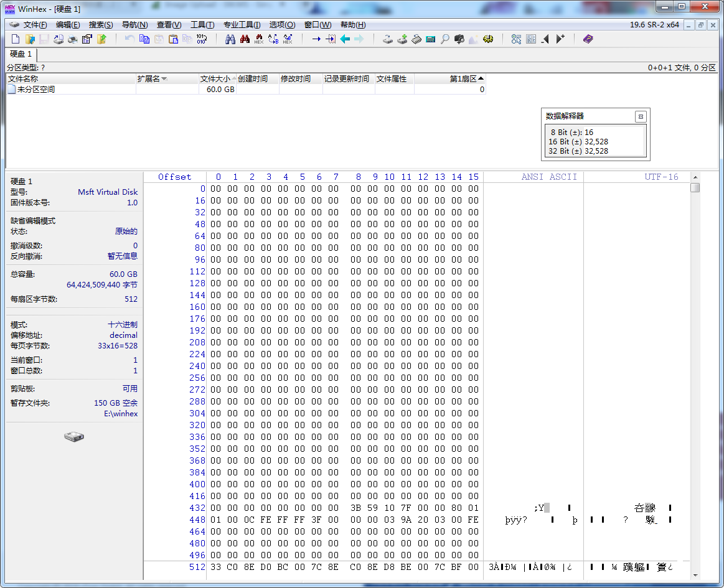Click offset label 512 in hex view
The image size is (724, 588).
point(197,567)
